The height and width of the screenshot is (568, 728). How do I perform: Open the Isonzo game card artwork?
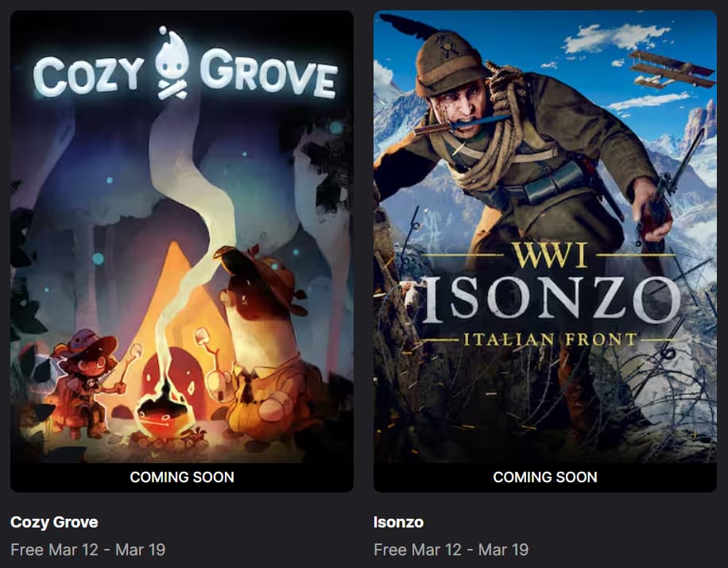pos(545,237)
